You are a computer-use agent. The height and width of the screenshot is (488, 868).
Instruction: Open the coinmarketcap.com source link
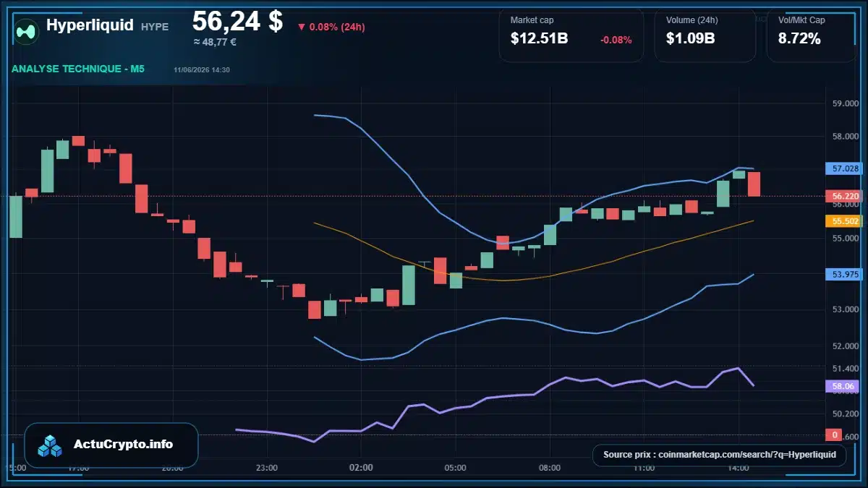click(719, 455)
